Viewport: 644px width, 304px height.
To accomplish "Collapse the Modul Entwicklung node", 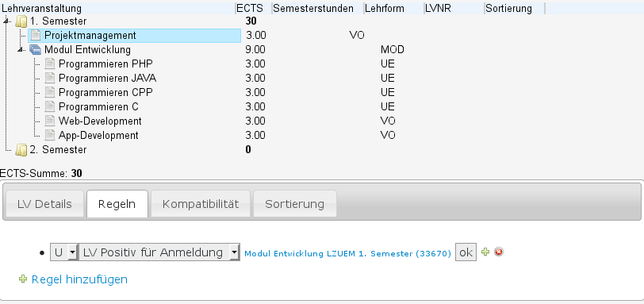I will point(20,50).
